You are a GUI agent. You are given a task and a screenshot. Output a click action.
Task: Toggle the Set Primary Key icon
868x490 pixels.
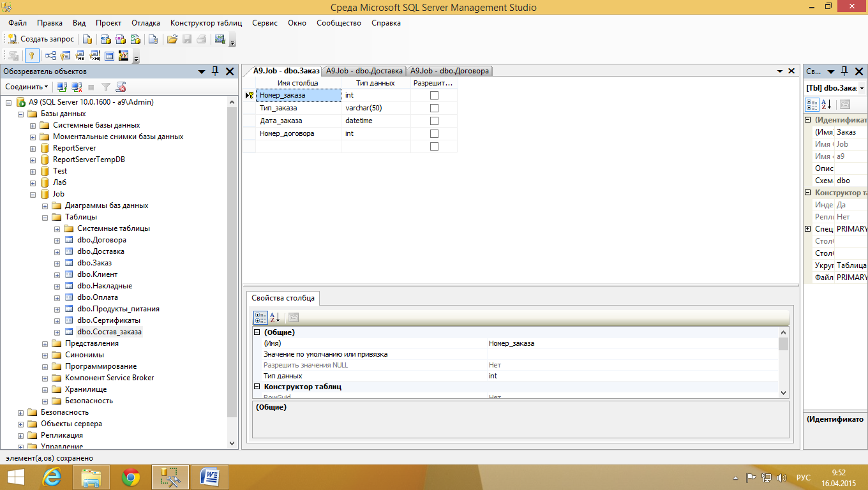(x=31, y=56)
